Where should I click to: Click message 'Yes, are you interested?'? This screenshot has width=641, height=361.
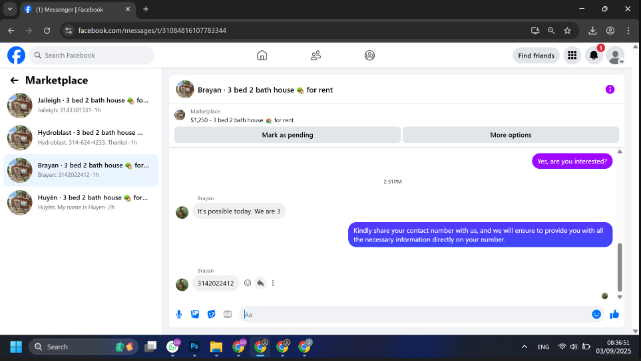click(x=572, y=161)
